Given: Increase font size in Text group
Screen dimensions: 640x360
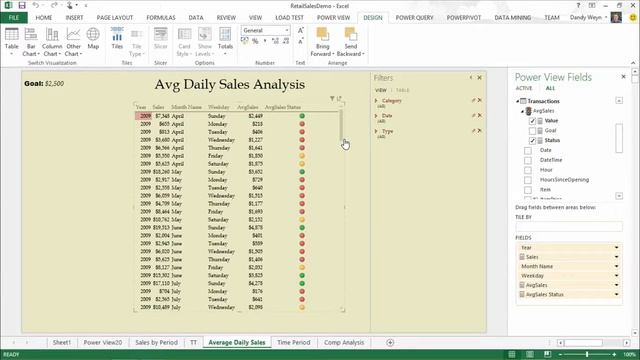Looking at the screenshot, I should click(300, 31).
